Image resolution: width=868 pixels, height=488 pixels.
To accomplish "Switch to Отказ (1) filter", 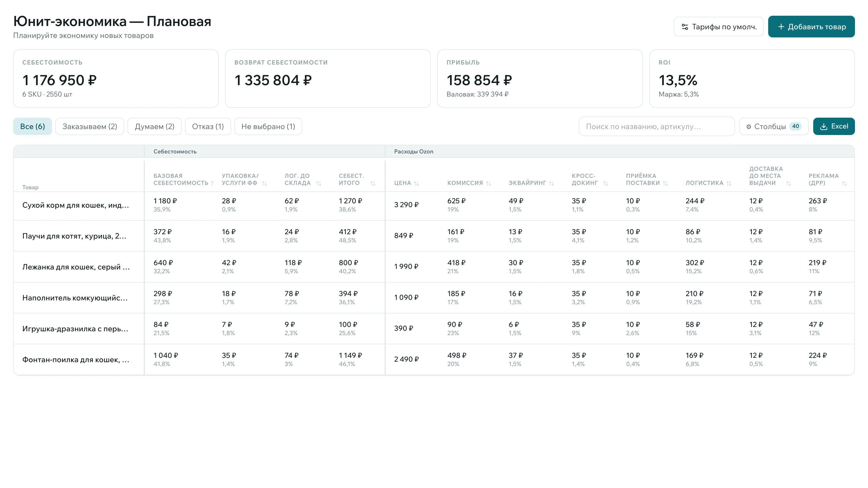I will pos(208,126).
